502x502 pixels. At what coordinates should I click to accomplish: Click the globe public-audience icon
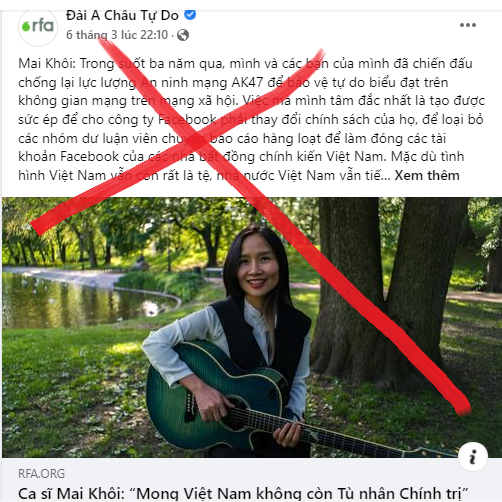(183, 35)
